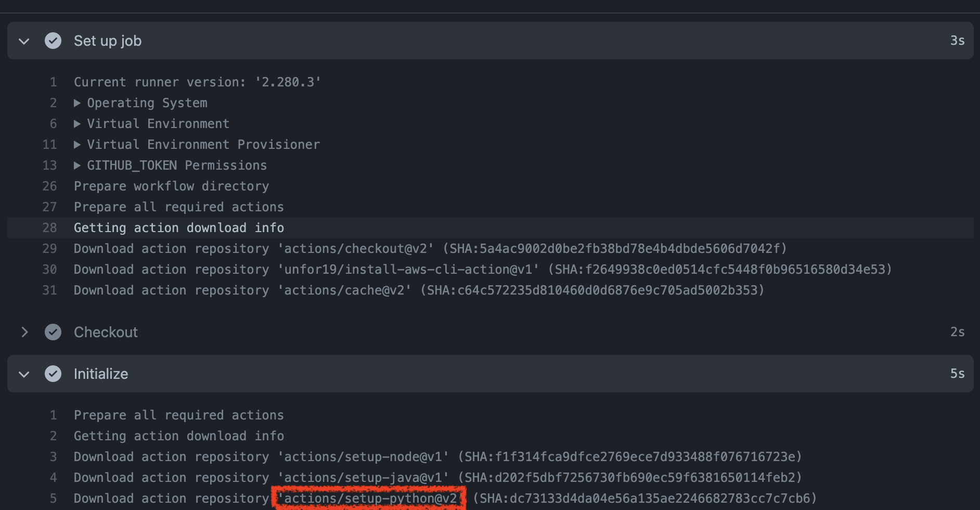Screen dimensions: 980x510
Task: Click the 3s duration of Set up job
Action: point(957,41)
